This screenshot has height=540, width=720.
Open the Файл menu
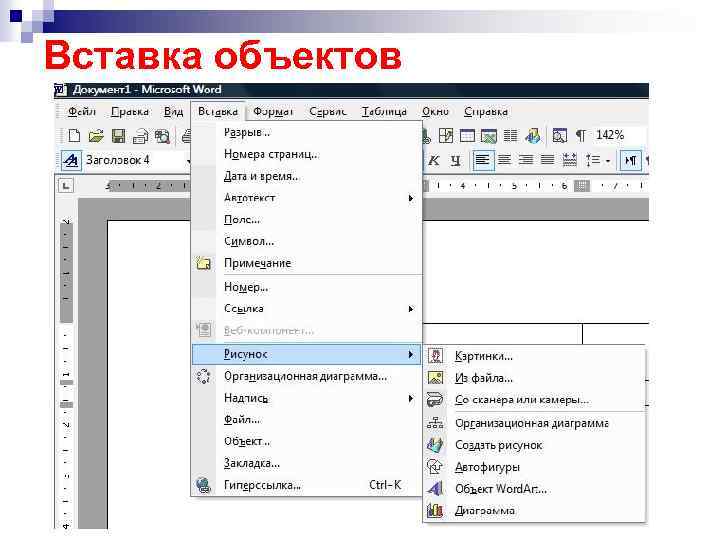[82, 112]
